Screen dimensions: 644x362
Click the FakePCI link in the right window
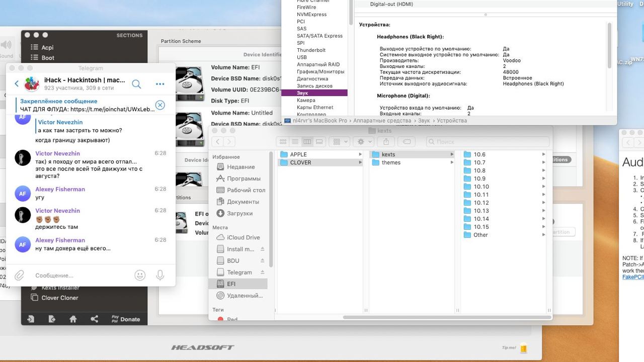(x=633, y=277)
